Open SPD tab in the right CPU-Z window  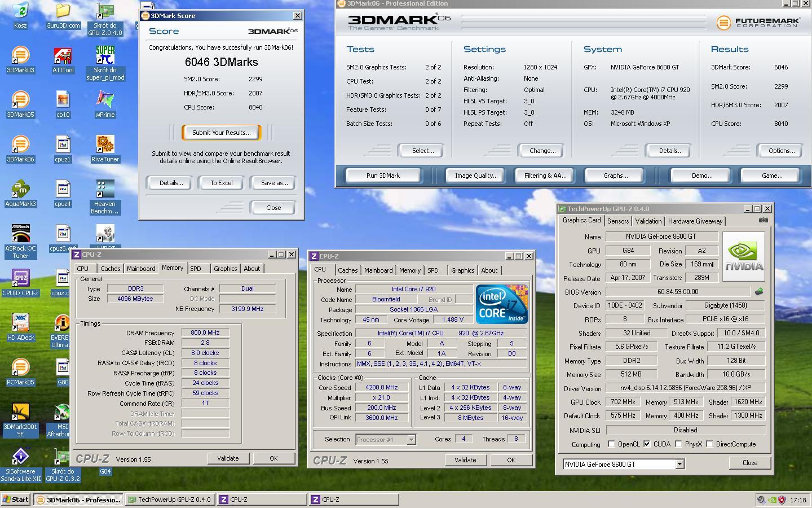[433, 270]
